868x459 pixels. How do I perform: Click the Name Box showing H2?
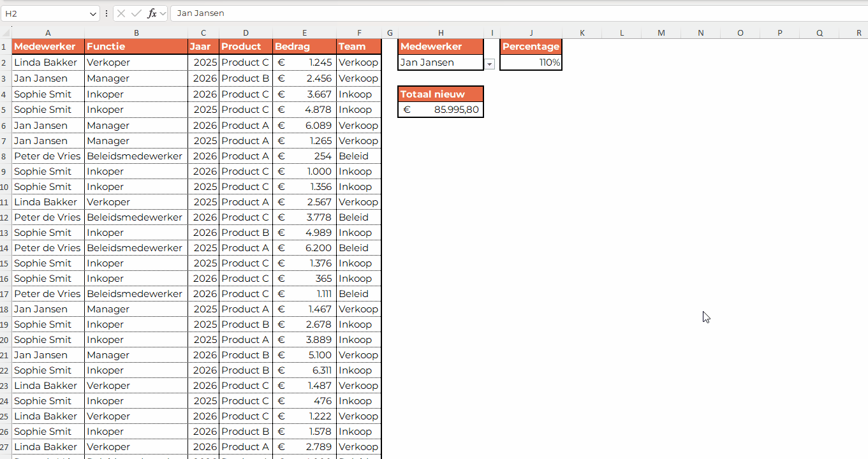pos(45,13)
